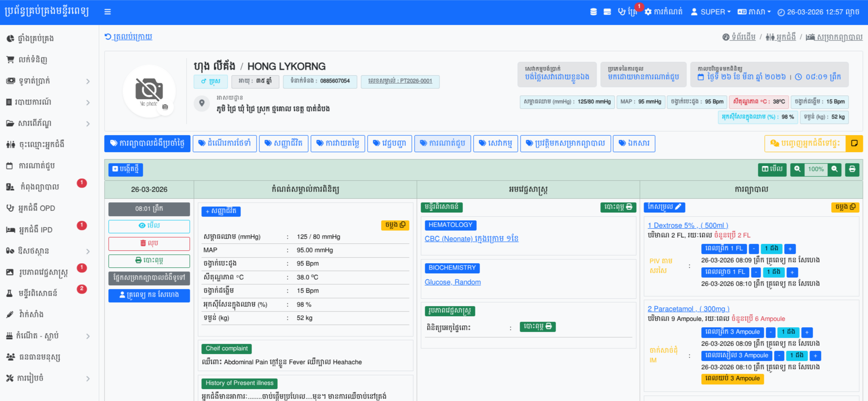Viewport: 868px width, 401px height.
Task: Open the language dropdown in the top bar
Action: (754, 12)
